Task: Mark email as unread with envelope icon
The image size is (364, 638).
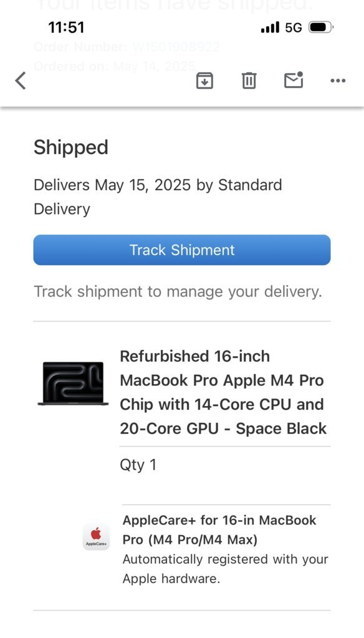Action: pyautogui.click(x=294, y=80)
